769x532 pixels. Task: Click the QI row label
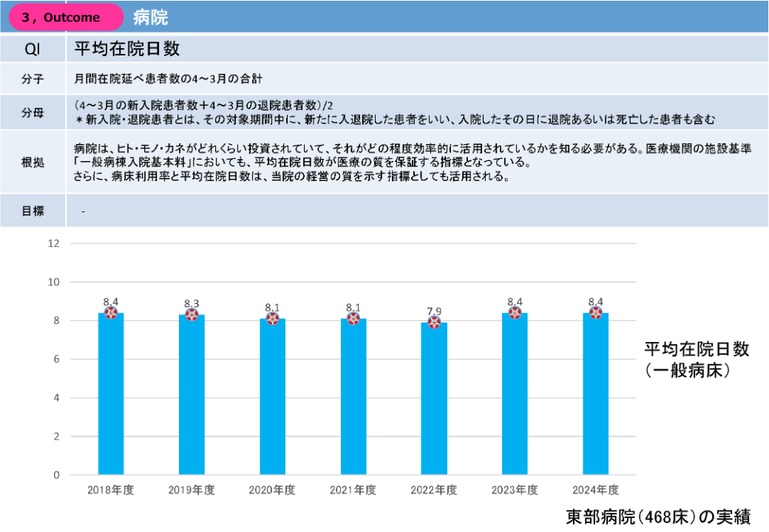click(x=33, y=50)
